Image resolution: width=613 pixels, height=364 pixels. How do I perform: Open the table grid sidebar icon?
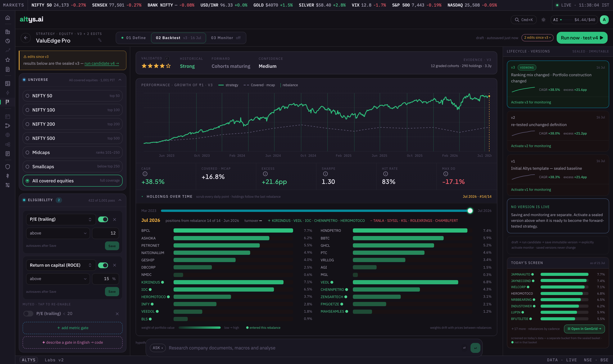8,84
